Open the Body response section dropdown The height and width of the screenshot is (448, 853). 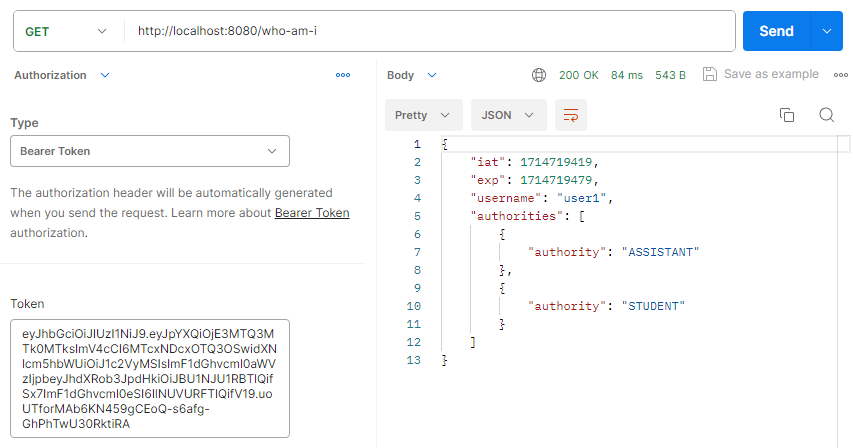click(x=412, y=75)
